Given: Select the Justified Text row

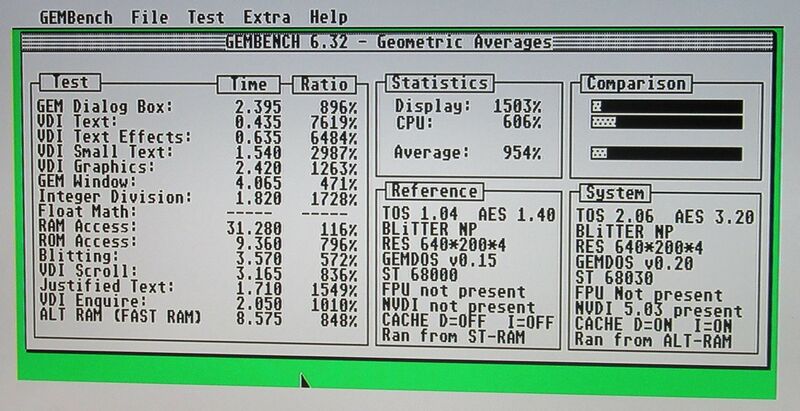Looking at the screenshot, I should click(197, 287).
